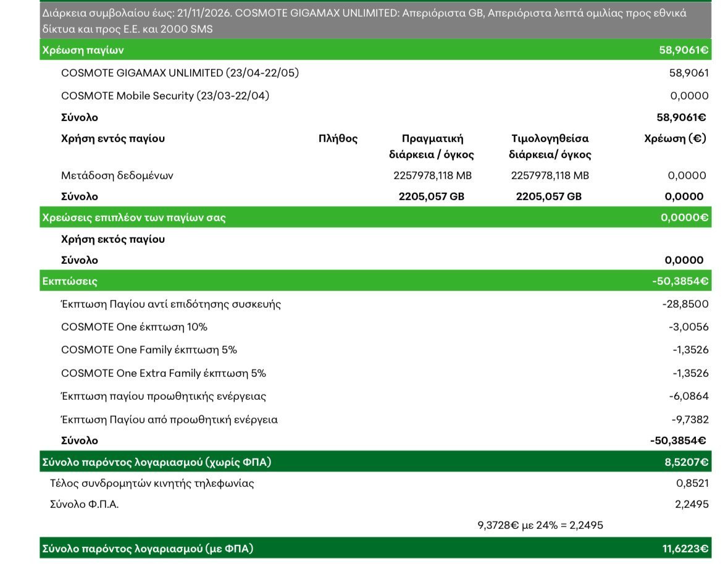Image resolution: width=728 pixels, height=587 pixels.
Task: Click the -9,7382 discount amount
Action: (690, 420)
